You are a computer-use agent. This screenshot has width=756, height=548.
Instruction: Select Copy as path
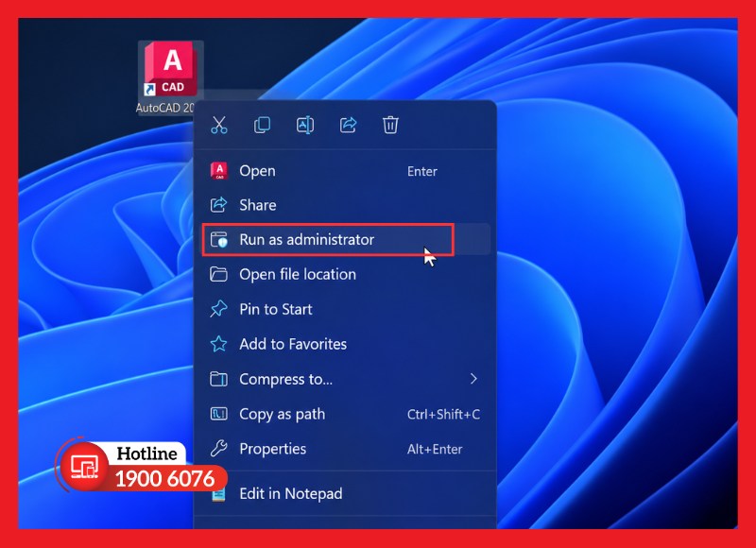tap(347, 414)
